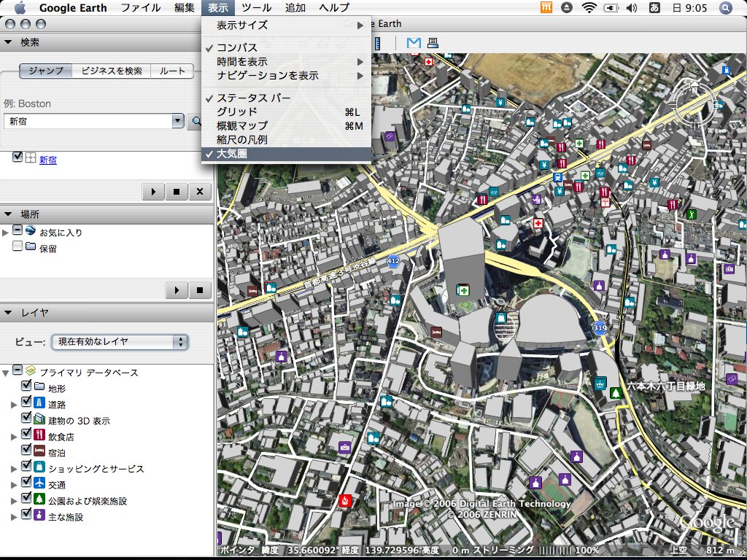Viewport: 747px width, 560px height.
Task: Clear search results with the X button
Action: [200, 192]
